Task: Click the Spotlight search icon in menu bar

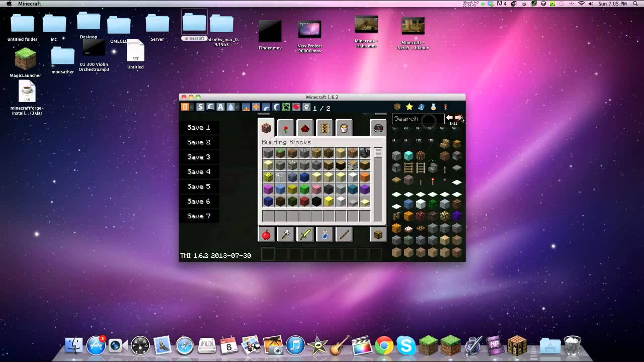Action: coord(634,4)
